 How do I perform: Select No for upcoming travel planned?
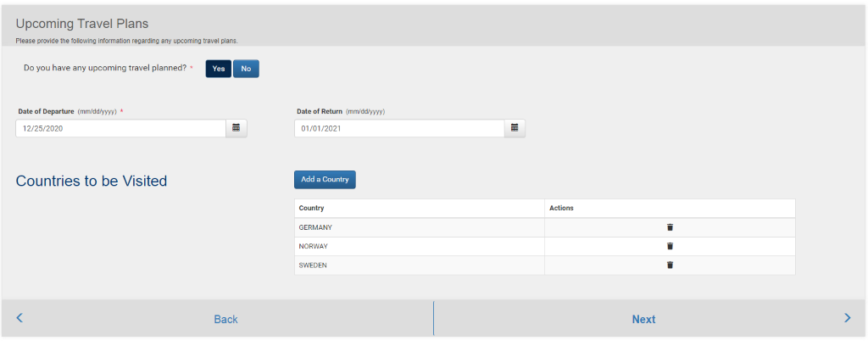click(x=246, y=69)
